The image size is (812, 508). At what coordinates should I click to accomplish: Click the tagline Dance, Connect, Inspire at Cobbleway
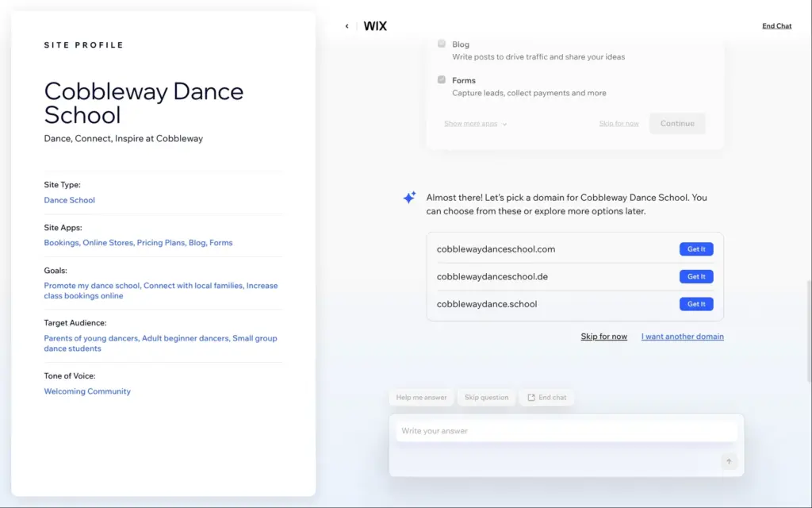tap(123, 138)
